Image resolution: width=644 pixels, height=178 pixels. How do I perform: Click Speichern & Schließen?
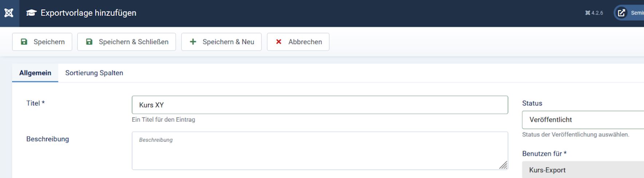click(x=126, y=42)
